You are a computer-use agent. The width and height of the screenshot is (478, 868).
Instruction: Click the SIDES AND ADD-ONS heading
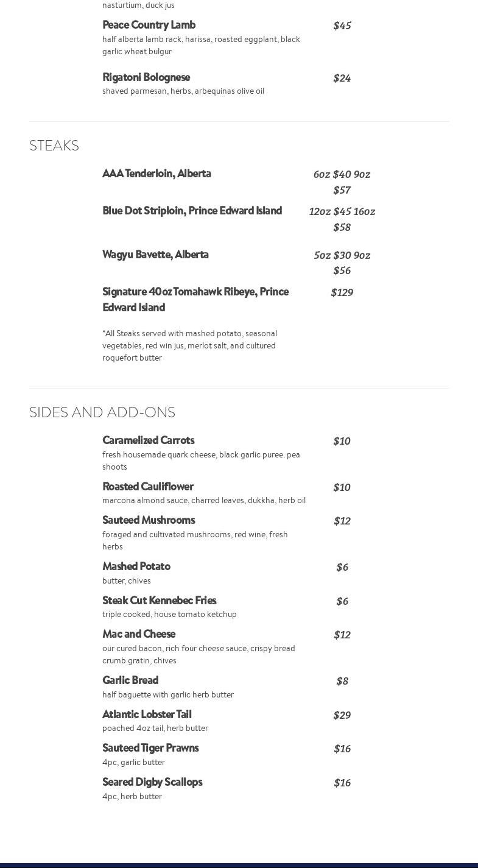[x=102, y=412]
